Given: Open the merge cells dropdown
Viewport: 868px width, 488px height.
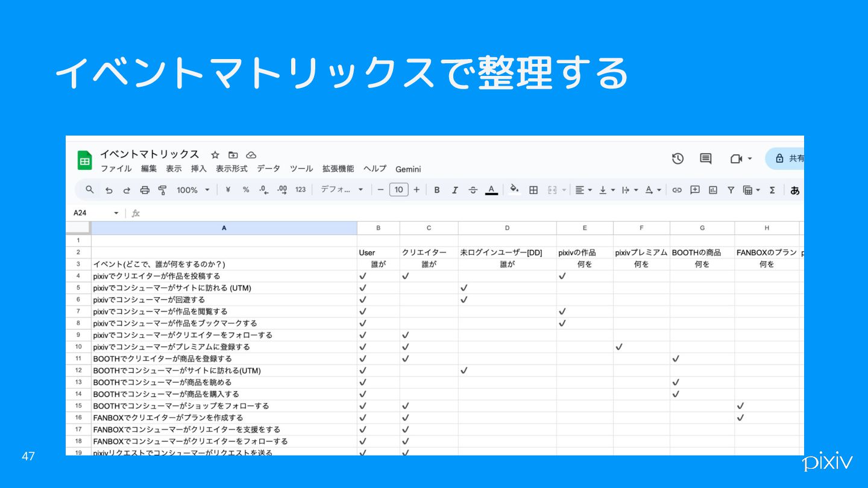Looking at the screenshot, I should (556, 190).
